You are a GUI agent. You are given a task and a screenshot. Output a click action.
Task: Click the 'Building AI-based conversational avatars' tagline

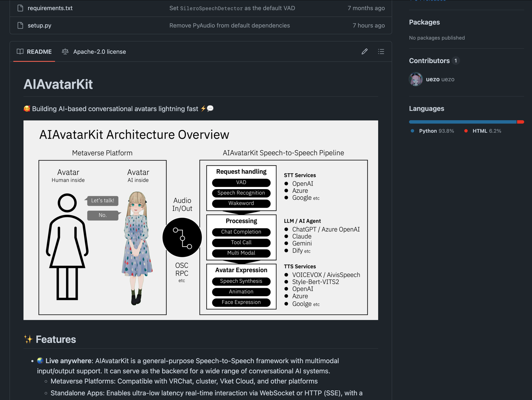(118, 109)
